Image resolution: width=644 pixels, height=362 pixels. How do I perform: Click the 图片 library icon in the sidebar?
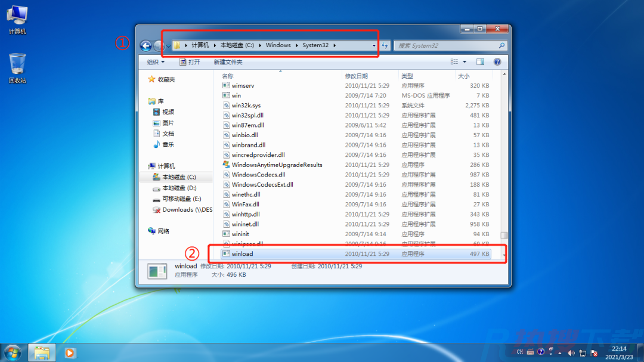[x=156, y=123]
